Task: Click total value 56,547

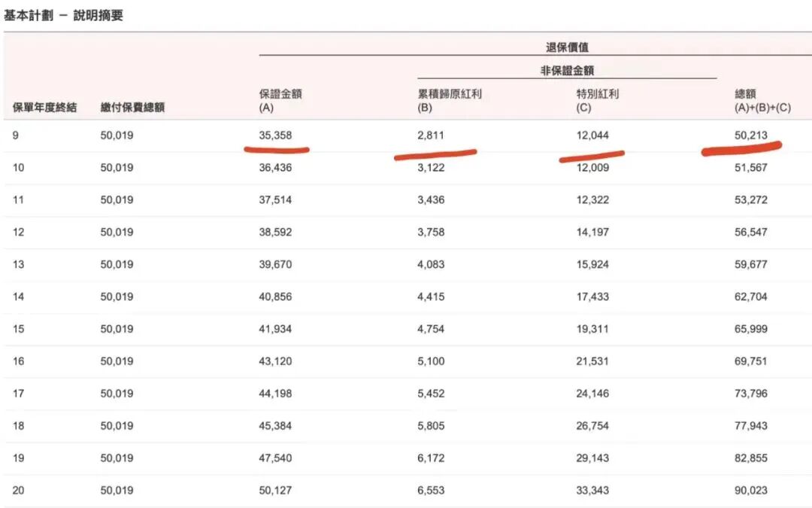Action: (751, 232)
